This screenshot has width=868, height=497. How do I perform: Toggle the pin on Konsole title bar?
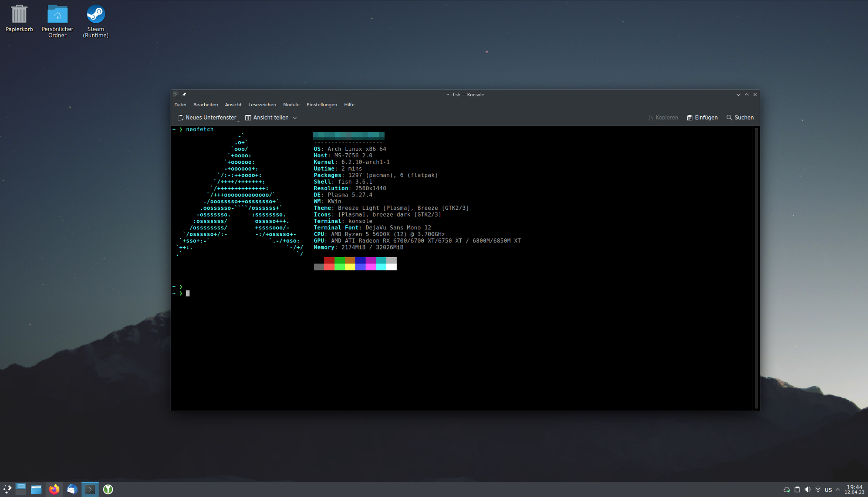click(184, 94)
